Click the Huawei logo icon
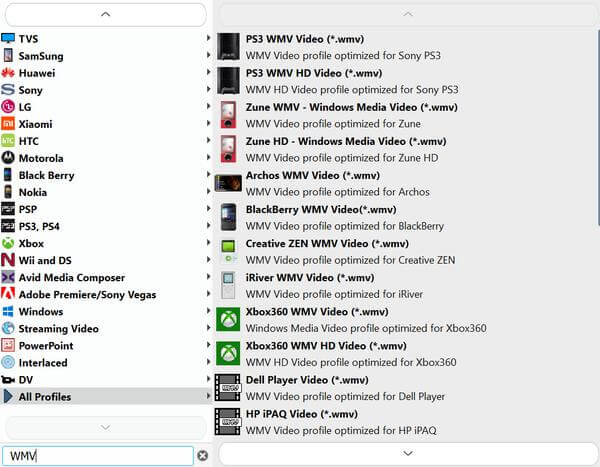The height and width of the screenshot is (467, 600). pyautogui.click(x=8, y=73)
